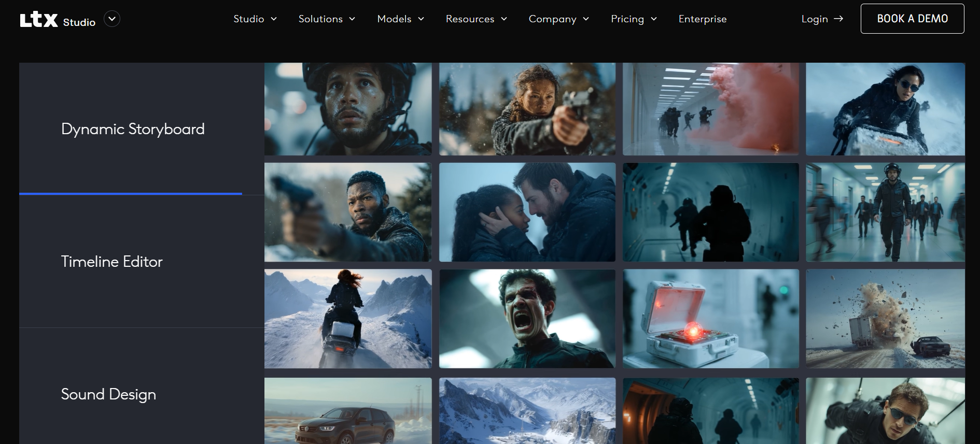Open thumbnail of man in sunglasses hanging on cables
This screenshot has width=980, height=444.
pos(885,411)
